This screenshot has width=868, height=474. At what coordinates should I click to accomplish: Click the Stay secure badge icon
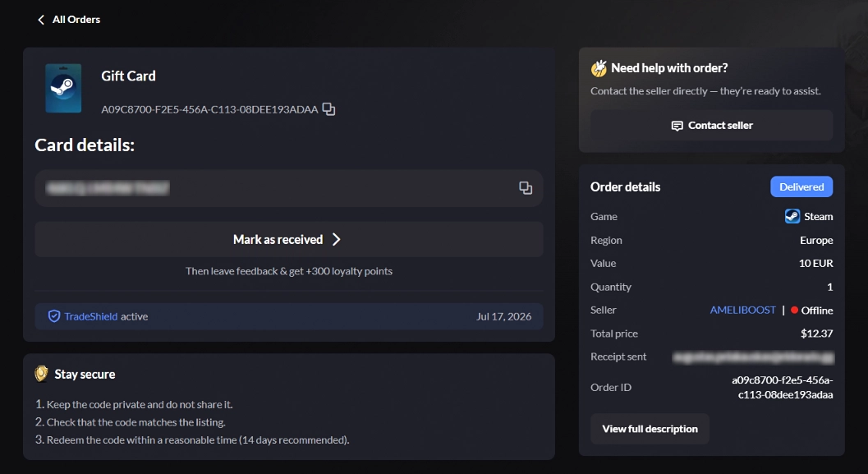pos(42,375)
